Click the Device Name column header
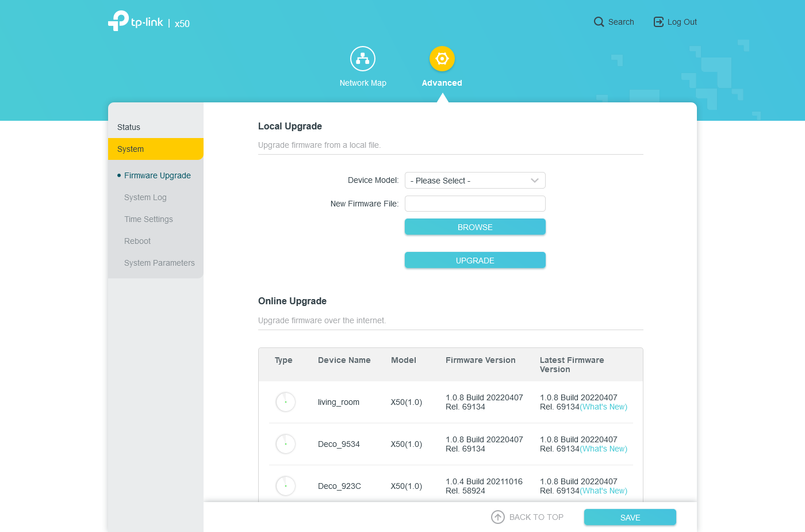Screen dimensions: 805x532 pos(344,360)
